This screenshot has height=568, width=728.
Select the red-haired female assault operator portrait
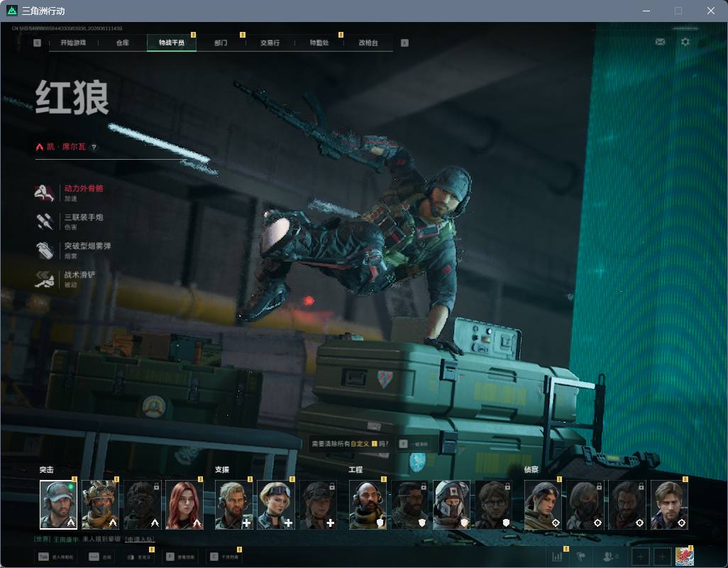coord(184,505)
